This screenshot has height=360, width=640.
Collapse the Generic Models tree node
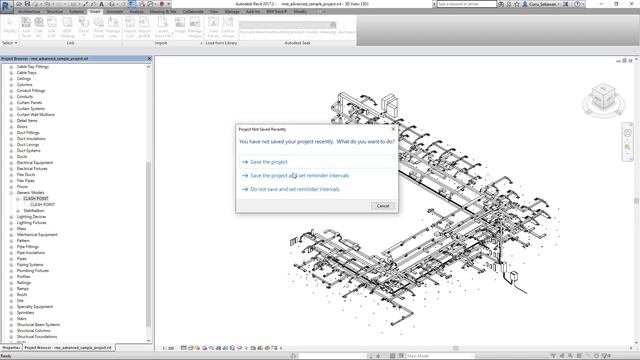[11, 193]
